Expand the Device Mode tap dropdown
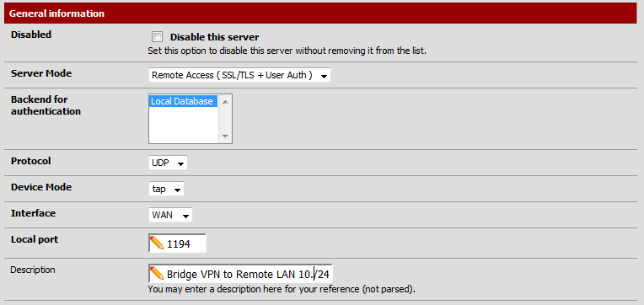This screenshot has height=305, width=644. point(166,190)
